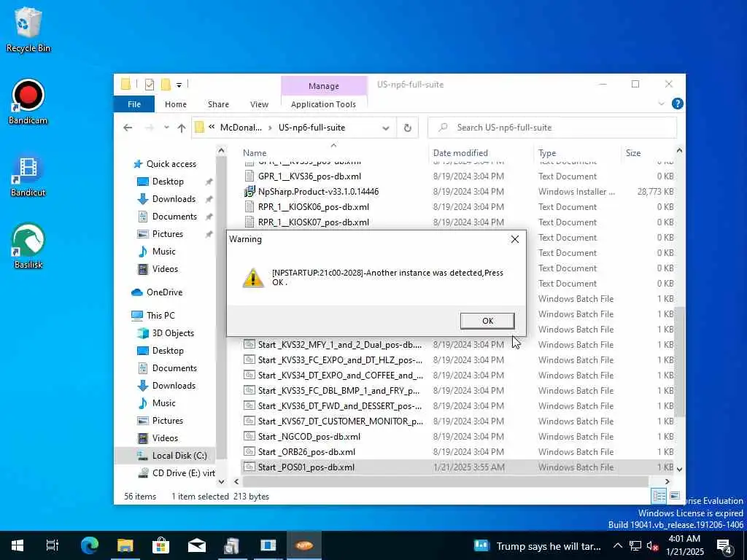Click file list horizontal scrollbar

point(444,481)
